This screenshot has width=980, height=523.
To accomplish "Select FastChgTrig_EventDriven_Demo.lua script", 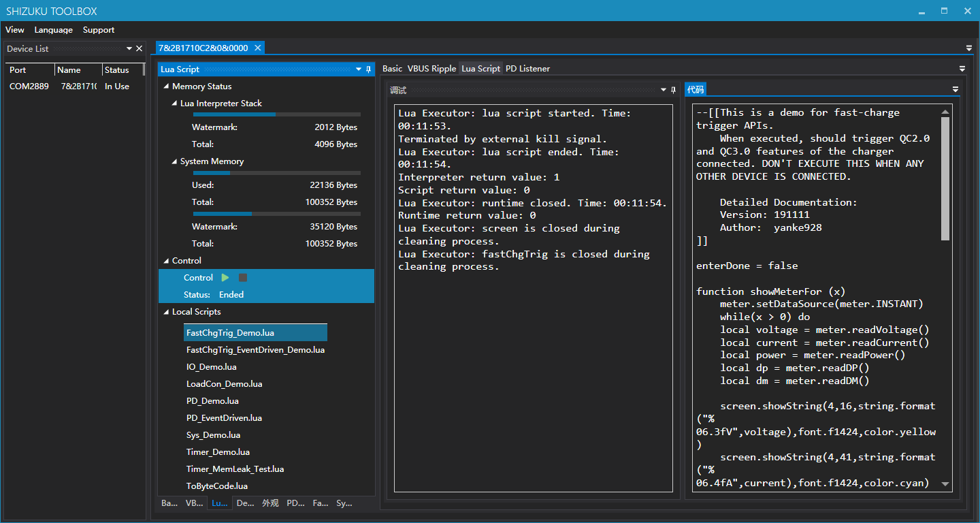I will [x=255, y=350].
